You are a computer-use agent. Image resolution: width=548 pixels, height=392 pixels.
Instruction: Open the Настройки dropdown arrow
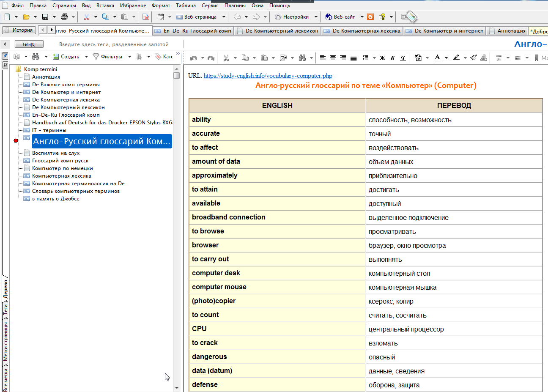[x=316, y=17]
